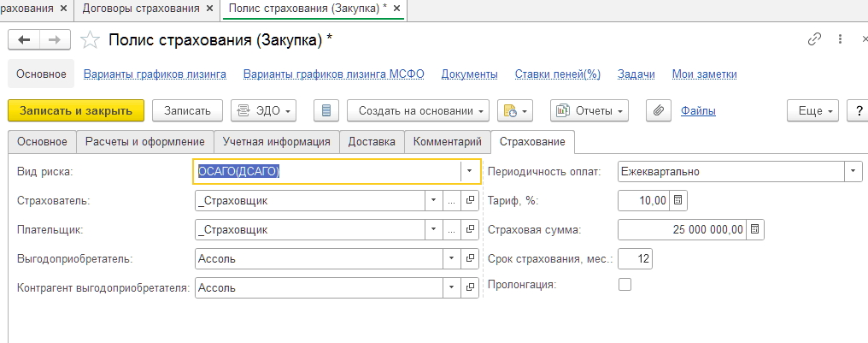Open the Файлы link
The width and height of the screenshot is (868, 343).
pyautogui.click(x=698, y=110)
